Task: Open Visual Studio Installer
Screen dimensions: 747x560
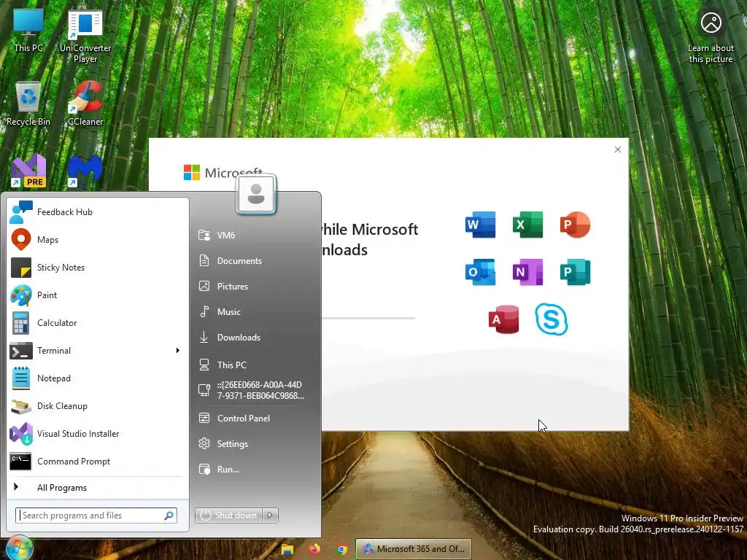Action: (x=98, y=434)
